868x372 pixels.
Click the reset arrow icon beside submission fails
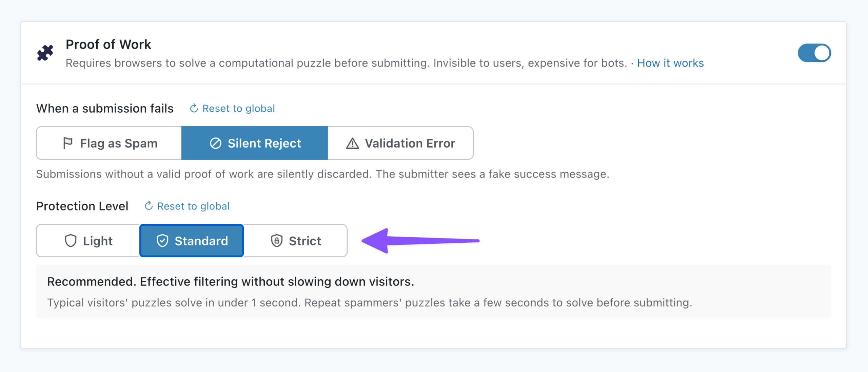pyautogui.click(x=194, y=108)
